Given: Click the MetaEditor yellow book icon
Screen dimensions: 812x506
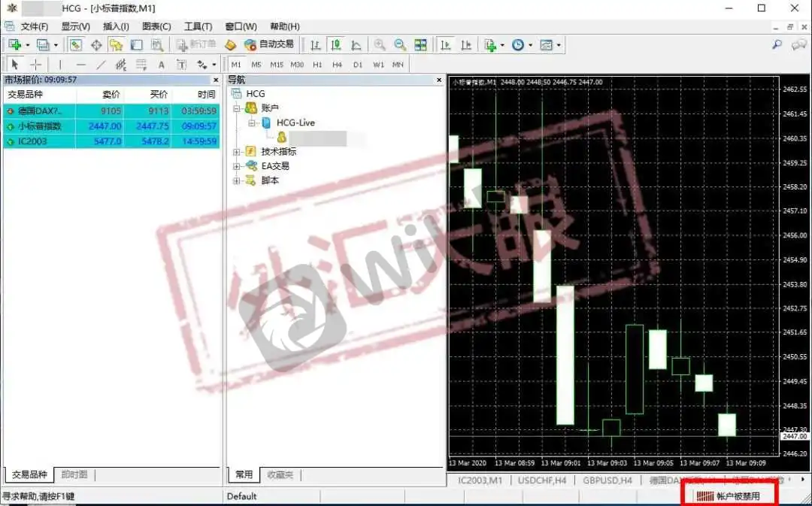Looking at the screenshot, I should pos(231,45).
